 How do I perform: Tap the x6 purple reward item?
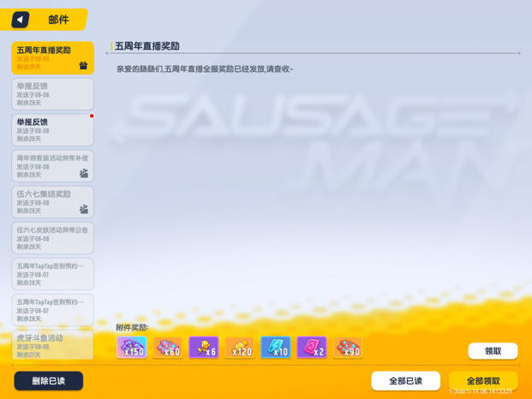tap(204, 347)
